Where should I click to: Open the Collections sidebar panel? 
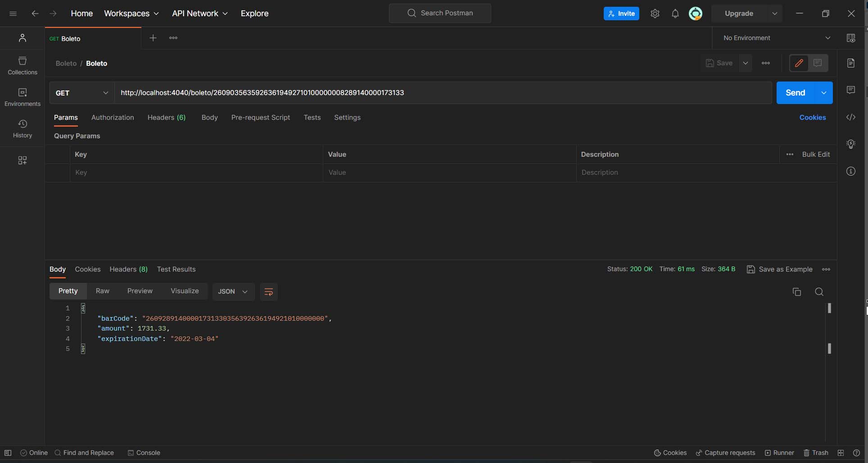click(x=23, y=66)
